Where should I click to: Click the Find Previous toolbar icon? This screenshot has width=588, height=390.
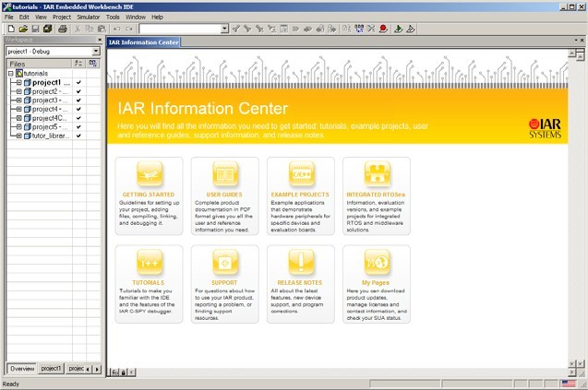(x=235, y=29)
